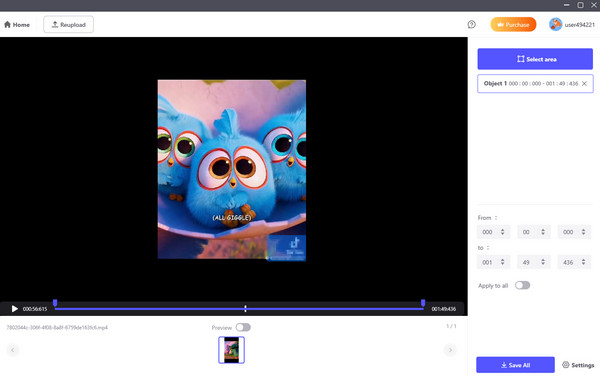This screenshot has height=376, width=600.
Task: Click the 1 / 1 page counter
Action: click(451, 326)
